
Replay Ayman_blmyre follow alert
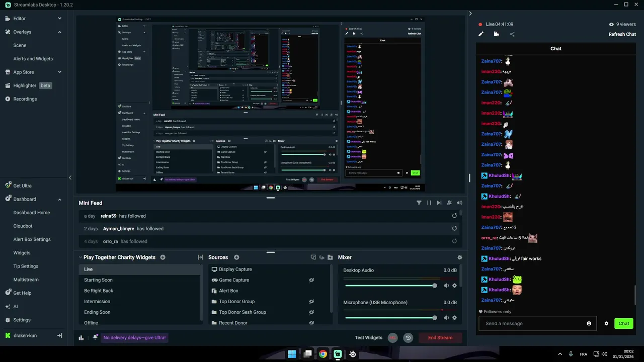tap(454, 228)
